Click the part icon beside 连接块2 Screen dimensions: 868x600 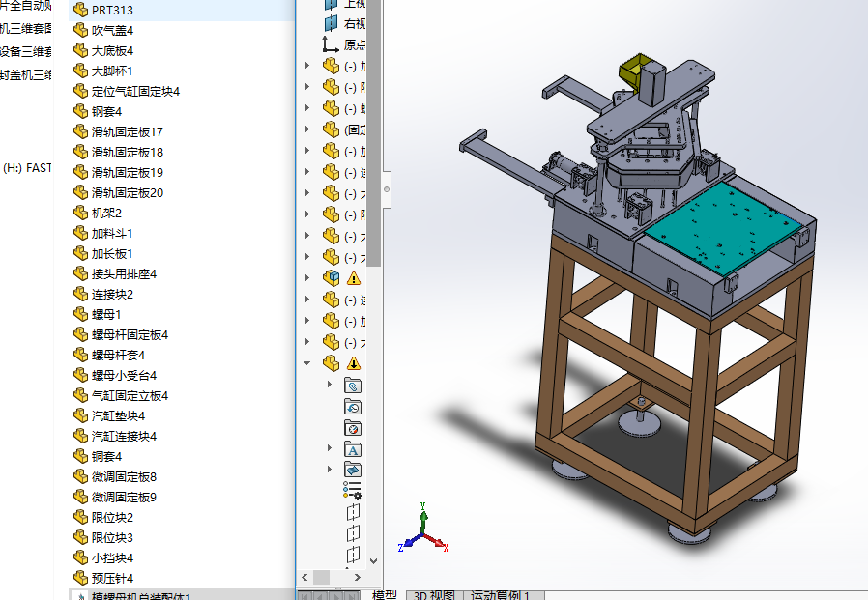[x=81, y=294]
